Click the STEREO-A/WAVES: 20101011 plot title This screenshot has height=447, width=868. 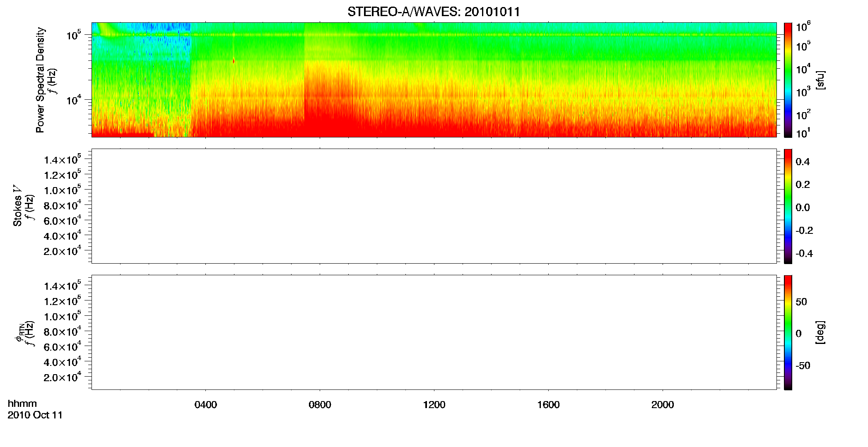[x=434, y=12]
